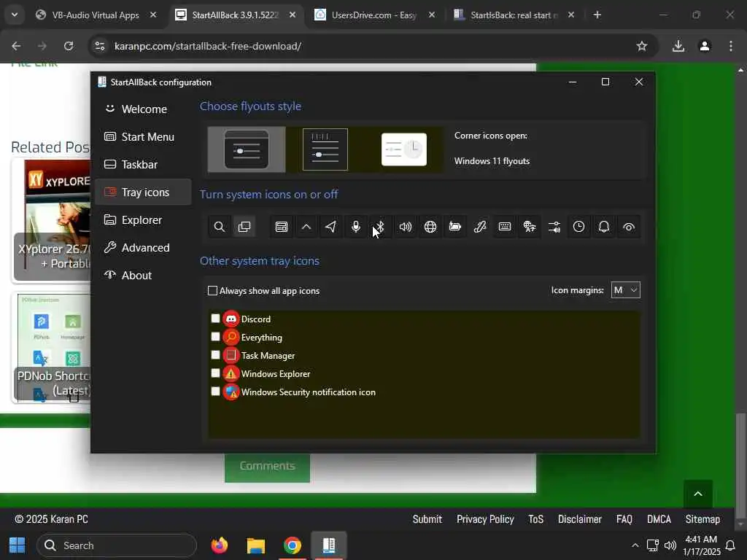
Task: Open the Taskbar section
Action: pyautogui.click(x=143, y=164)
